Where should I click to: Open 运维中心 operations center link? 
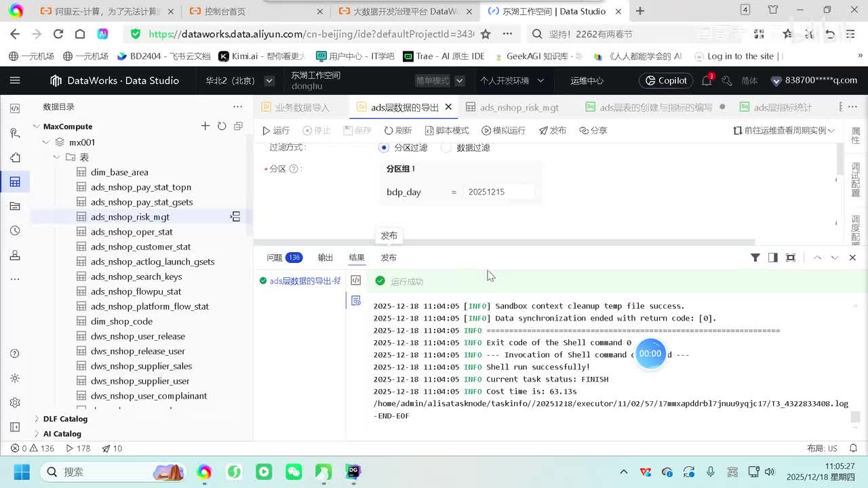click(587, 80)
